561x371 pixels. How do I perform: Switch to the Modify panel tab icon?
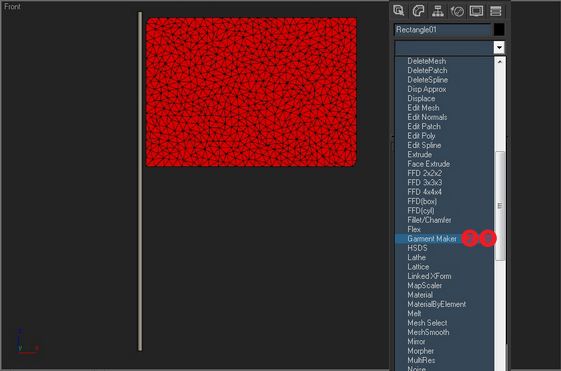click(x=418, y=11)
